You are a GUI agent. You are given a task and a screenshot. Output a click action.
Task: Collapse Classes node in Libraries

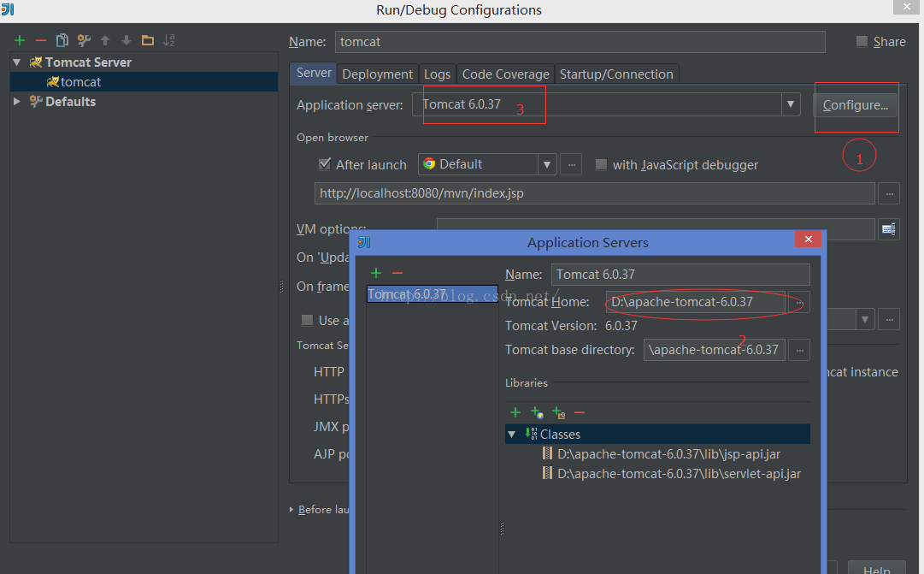(x=511, y=435)
